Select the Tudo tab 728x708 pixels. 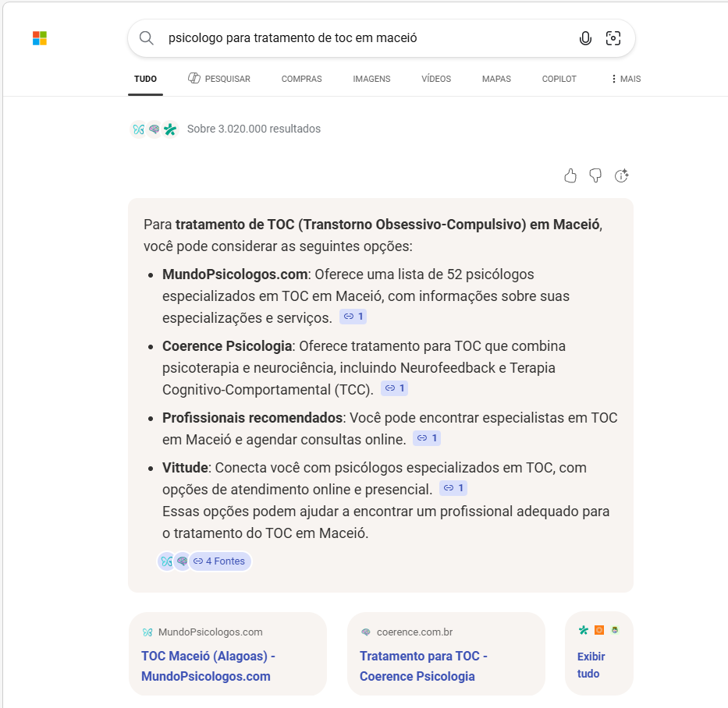click(145, 79)
